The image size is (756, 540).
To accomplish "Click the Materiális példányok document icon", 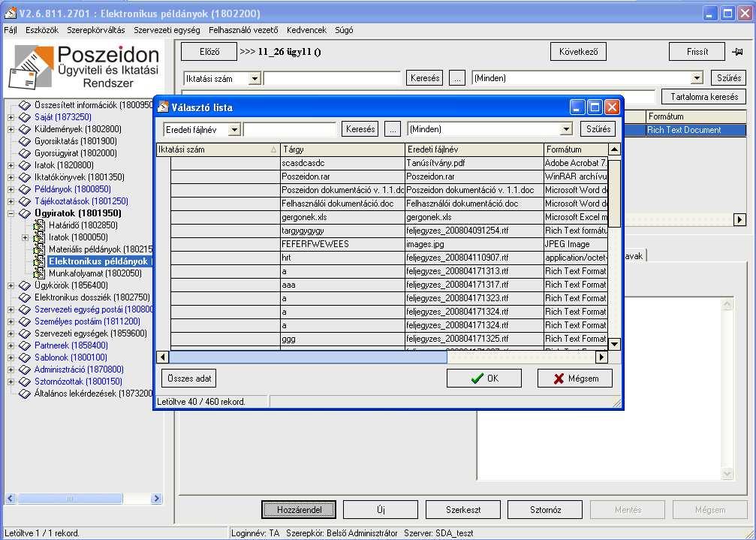I will click(x=39, y=249).
